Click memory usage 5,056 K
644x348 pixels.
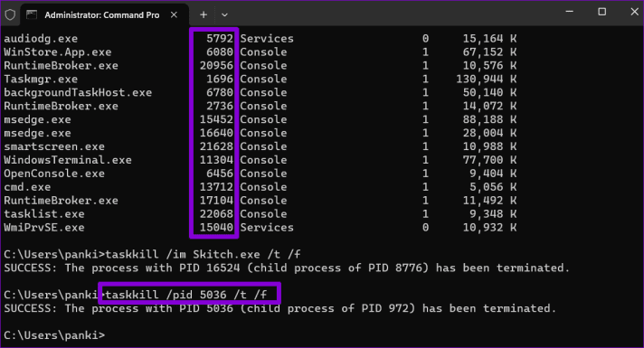pos(493,187)
